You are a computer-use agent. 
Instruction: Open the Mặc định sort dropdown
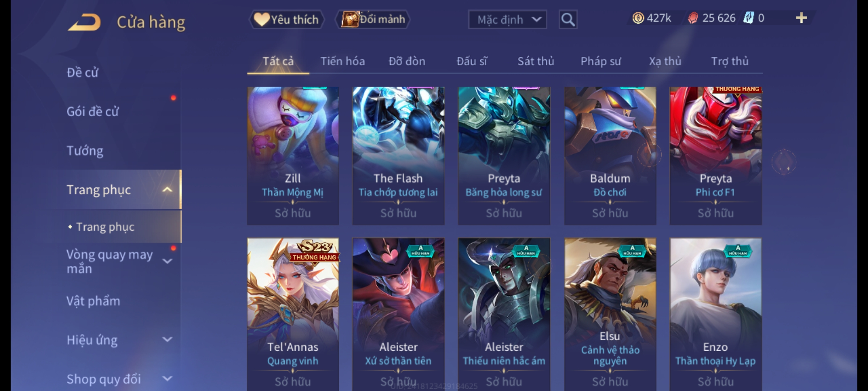pyautogui.click(x=507, y=20)
